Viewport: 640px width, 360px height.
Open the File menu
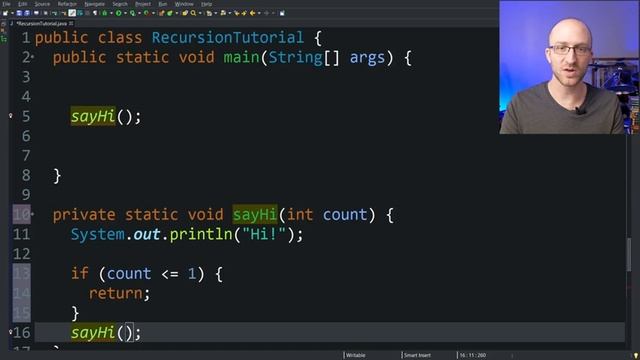click(6, 4)
